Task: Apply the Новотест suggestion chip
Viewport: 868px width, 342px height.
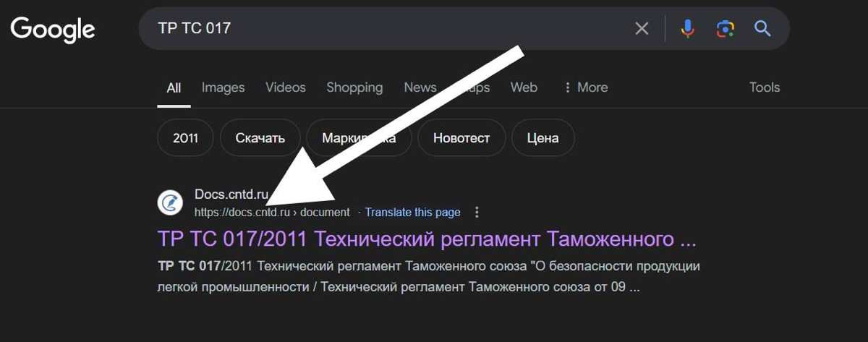Action: click(x=461, y=137)
